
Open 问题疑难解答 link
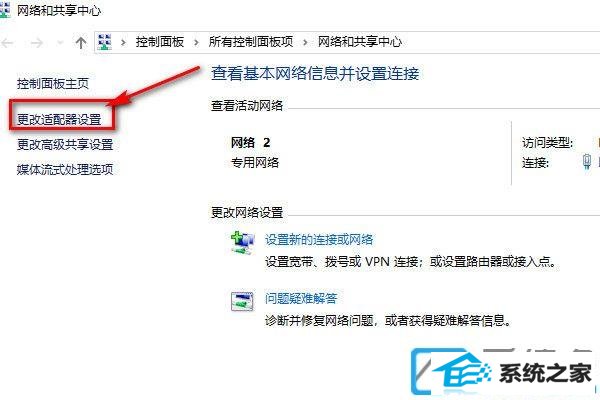click(x=301, y=298)
